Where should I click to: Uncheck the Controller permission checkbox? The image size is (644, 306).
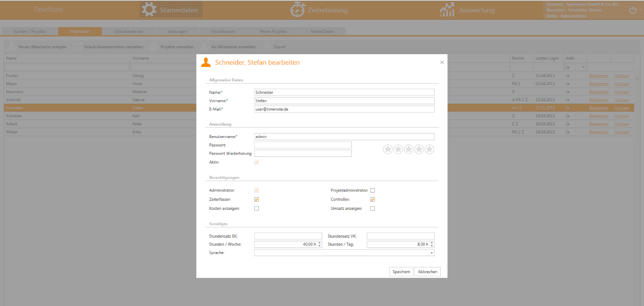pyautogui.click(x=373, y=200)
